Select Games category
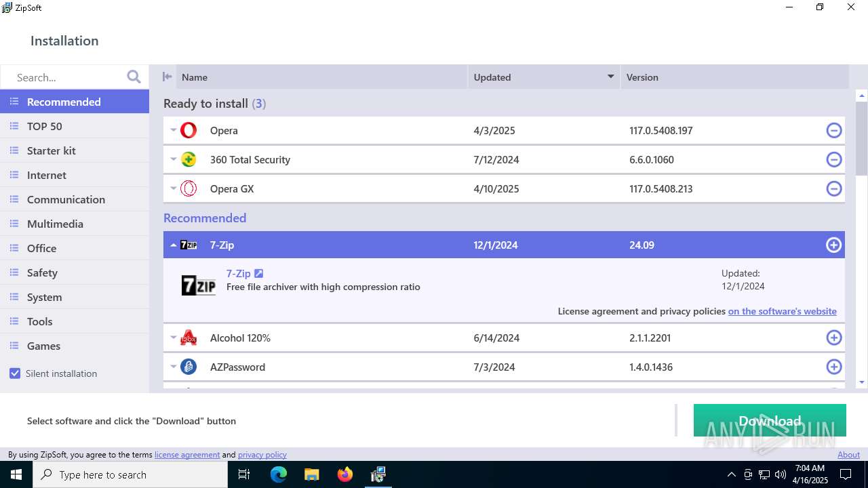This screenshot has height=488, width=868. tap(75, 346)
